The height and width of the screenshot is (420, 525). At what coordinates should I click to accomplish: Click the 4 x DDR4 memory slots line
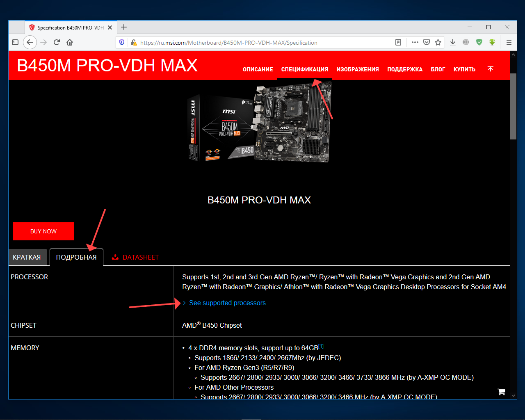tap(253, 348)
